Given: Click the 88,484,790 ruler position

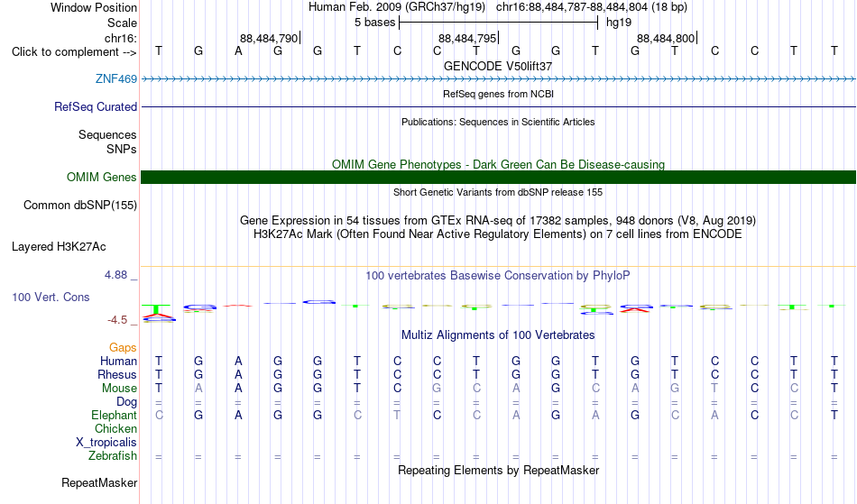Looking at the screenshot, I should point(269,38).
